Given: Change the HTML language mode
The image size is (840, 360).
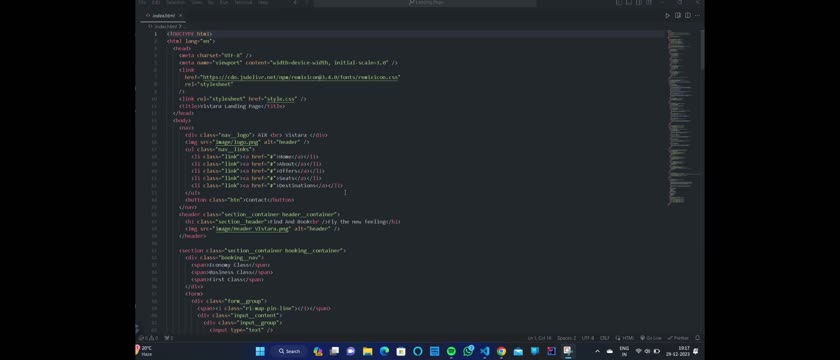Looking at the screenshot, I should [625, 338].
